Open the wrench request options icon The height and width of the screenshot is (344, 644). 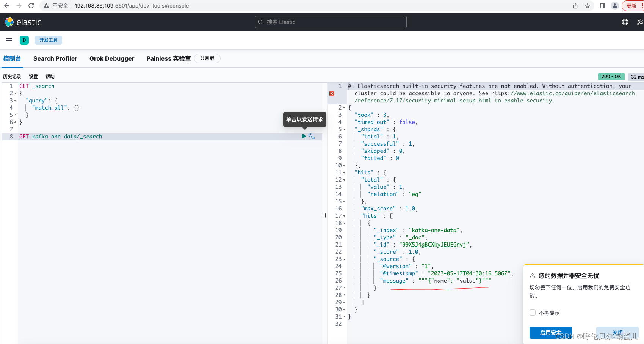click(x=312, y=136)
